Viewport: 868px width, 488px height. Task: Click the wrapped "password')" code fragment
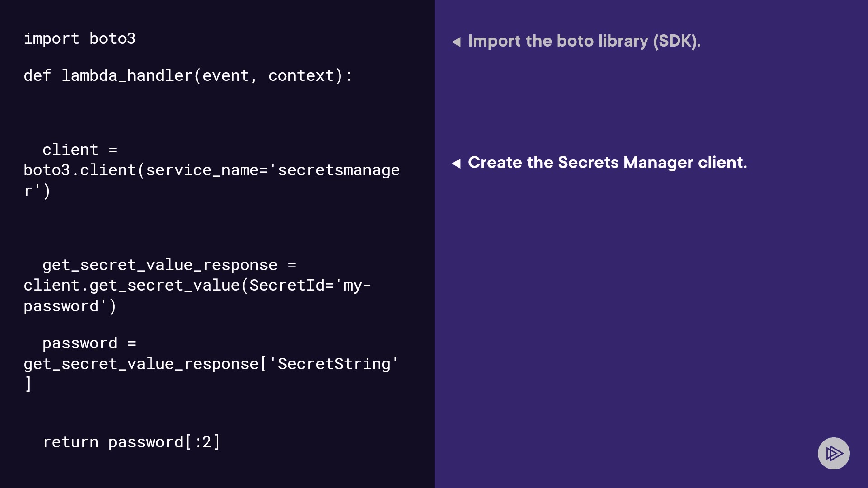[70, 306]
